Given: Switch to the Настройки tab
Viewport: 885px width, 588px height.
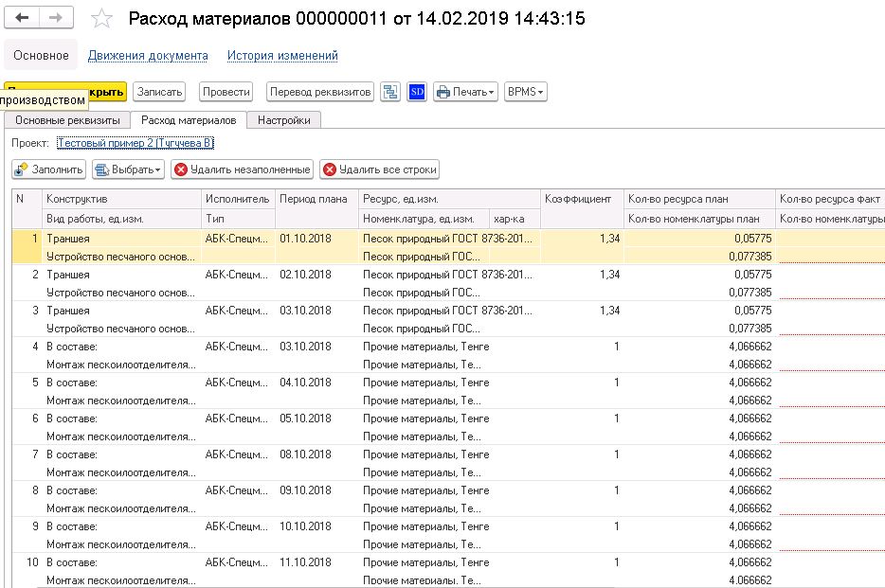Looking at the screenshot, I should pos(284,120).
